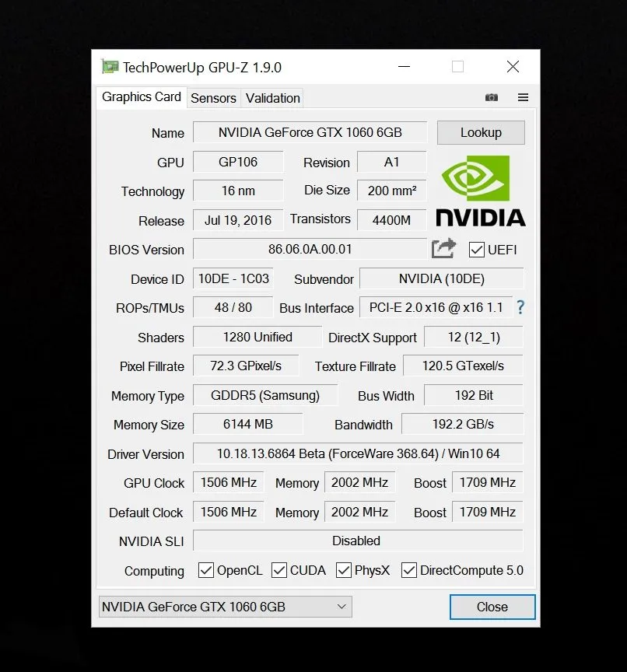Click the Bandwidth field 192.2 GB/s
Image resolution: width=627 pixels, height=672 pixels.
click(463, 424)
